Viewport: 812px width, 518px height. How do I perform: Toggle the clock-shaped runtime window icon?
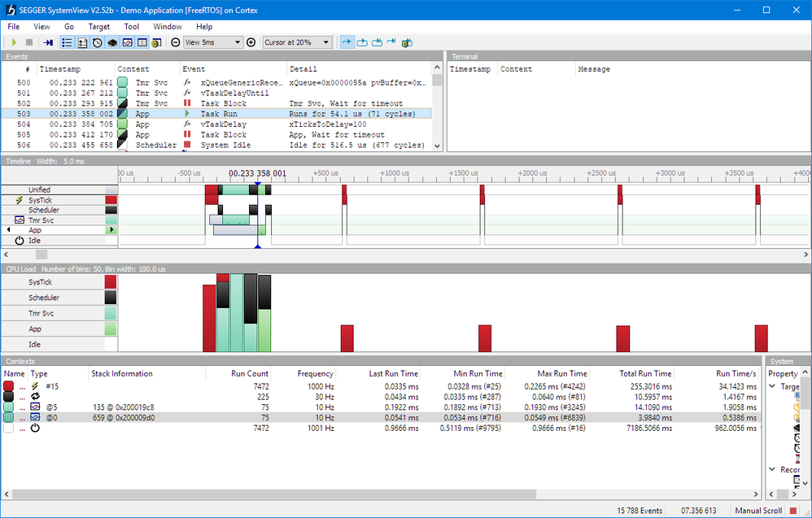pos(98,42)
